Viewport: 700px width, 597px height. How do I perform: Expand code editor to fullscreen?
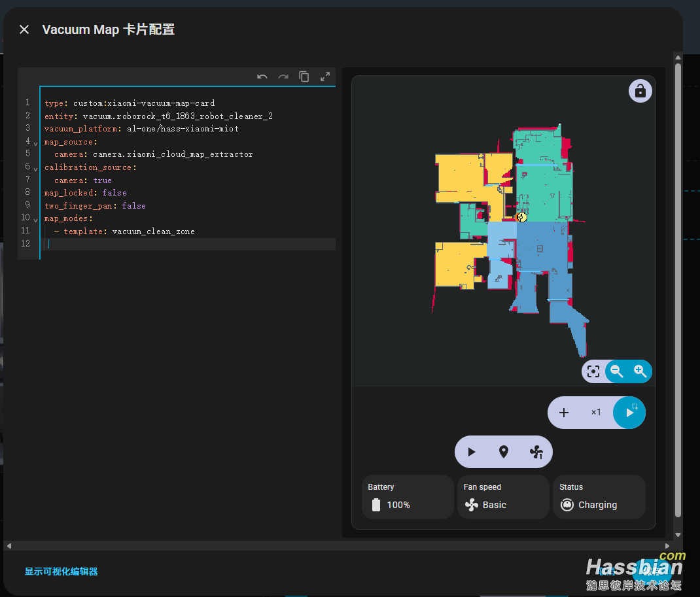click(325, 77)
